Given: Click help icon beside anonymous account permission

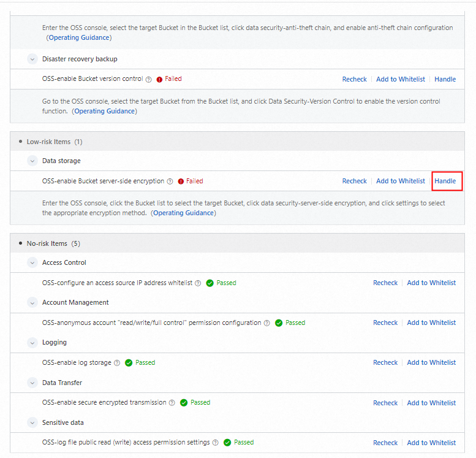Looking at the screenshot, I should pos(266,323).
